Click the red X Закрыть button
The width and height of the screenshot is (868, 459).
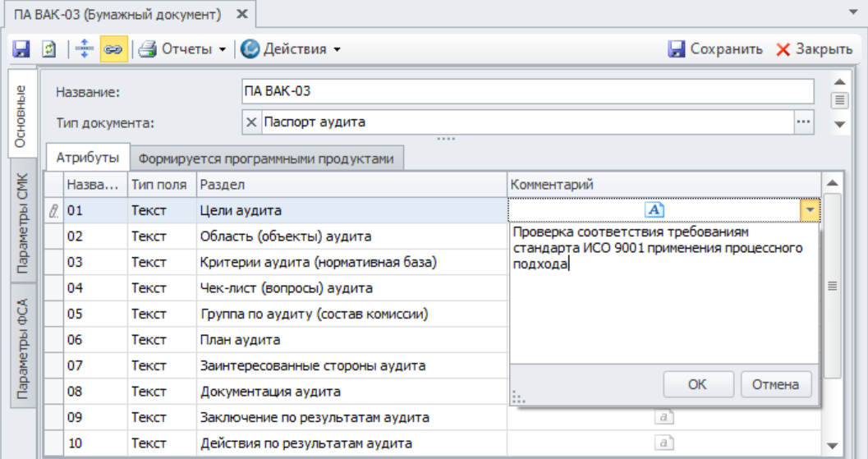point(814,49)
